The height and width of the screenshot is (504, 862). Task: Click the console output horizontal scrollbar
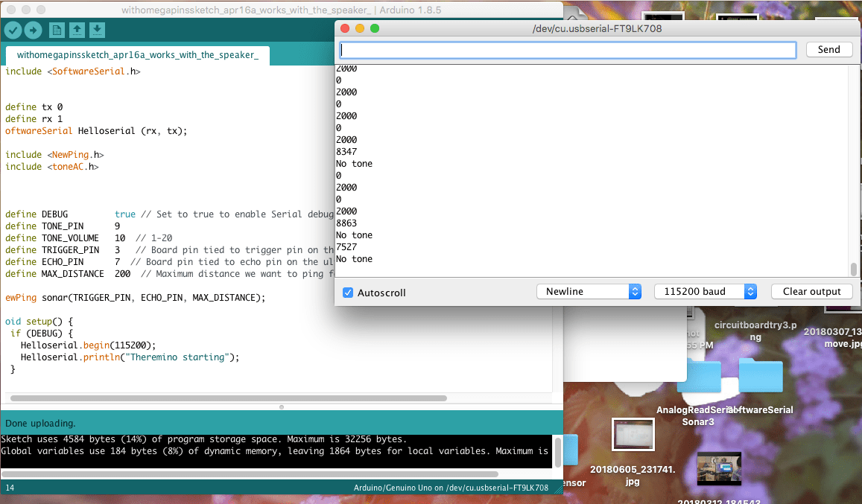250,473
